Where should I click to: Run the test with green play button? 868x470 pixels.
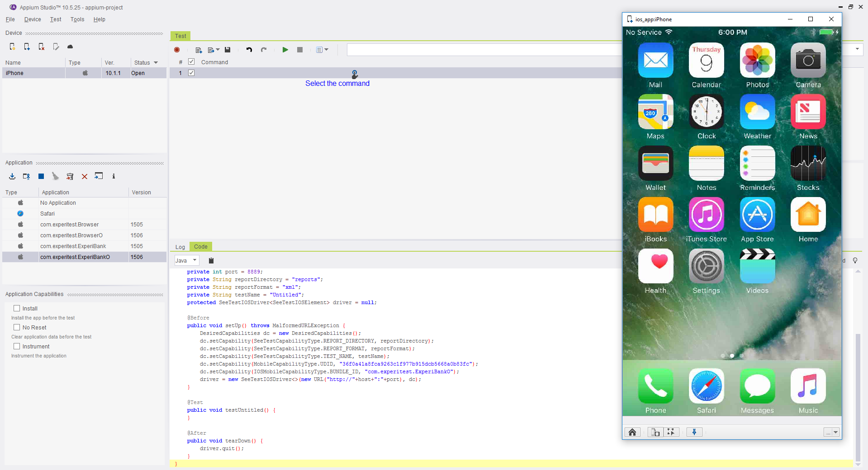[x=285, y=50]
